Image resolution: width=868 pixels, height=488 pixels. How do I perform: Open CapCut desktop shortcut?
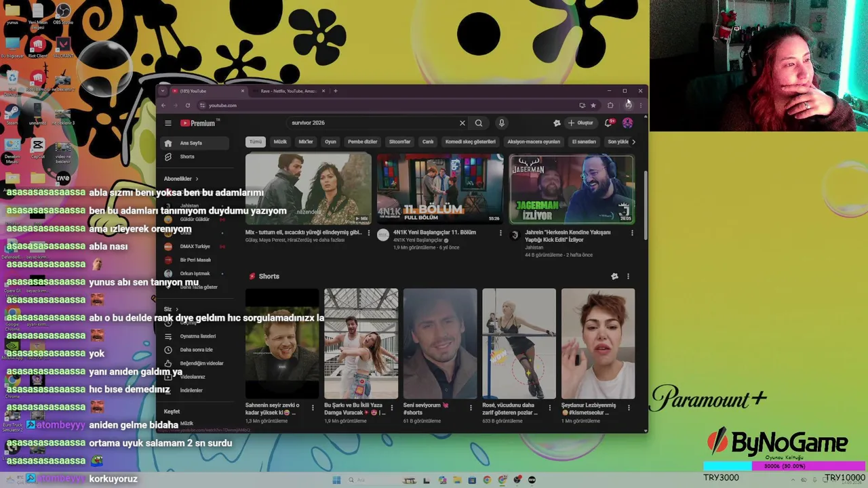click(x=38, y=148)
